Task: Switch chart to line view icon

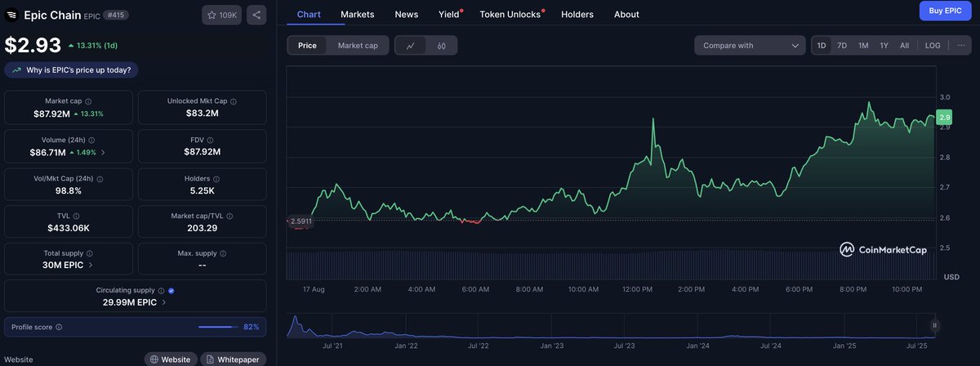Action: point(410,46)
